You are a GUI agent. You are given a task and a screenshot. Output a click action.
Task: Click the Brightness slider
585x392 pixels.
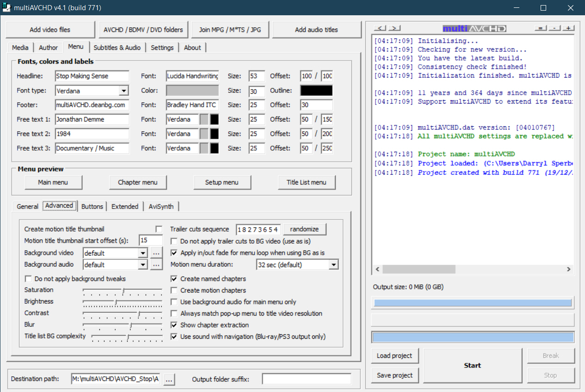tap(123, 302)
